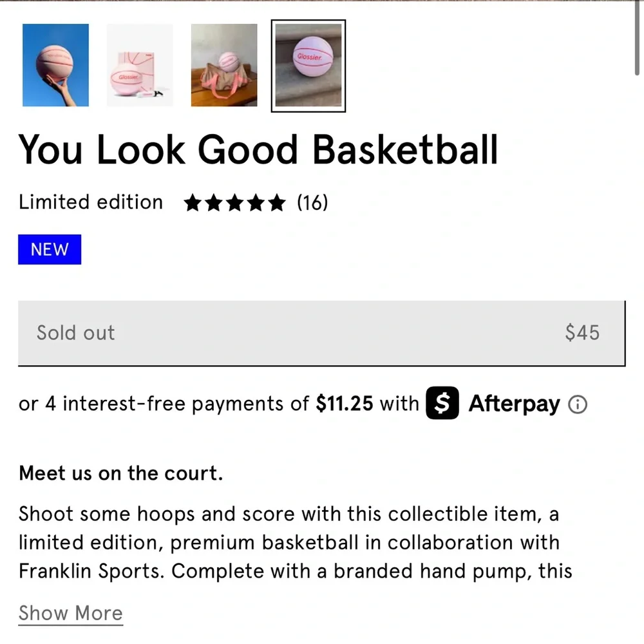Click the Limited edition label
The width and height of the screenshot is (644, 644).
(90, 203)
